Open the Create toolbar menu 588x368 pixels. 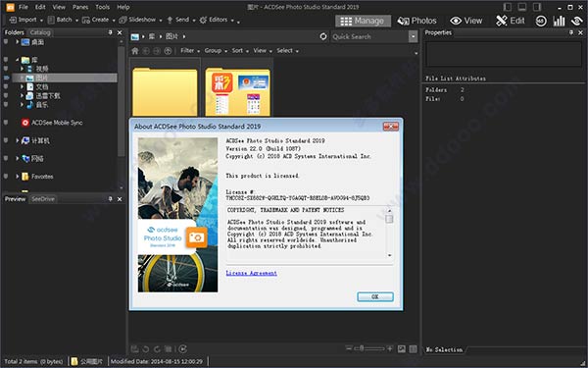99,20
